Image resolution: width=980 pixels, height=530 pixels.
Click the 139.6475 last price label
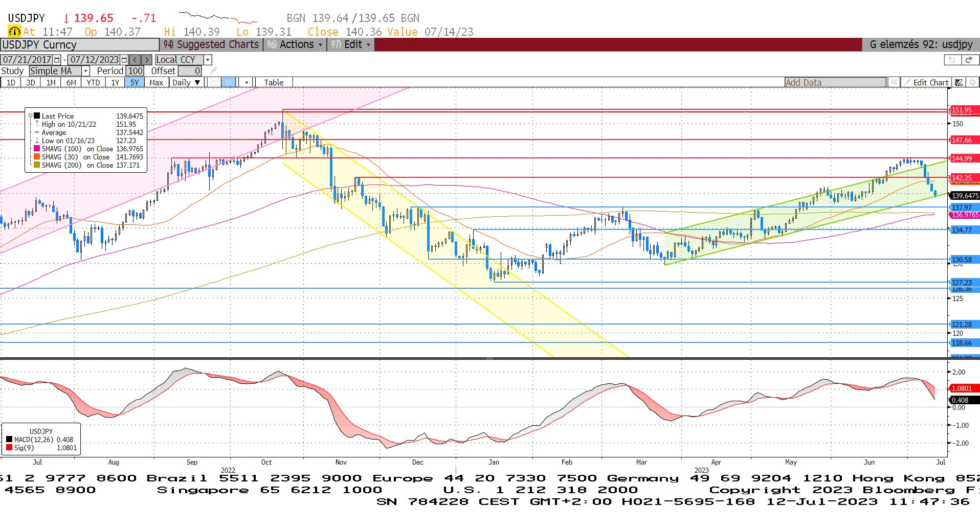click(x=965, y=196)
